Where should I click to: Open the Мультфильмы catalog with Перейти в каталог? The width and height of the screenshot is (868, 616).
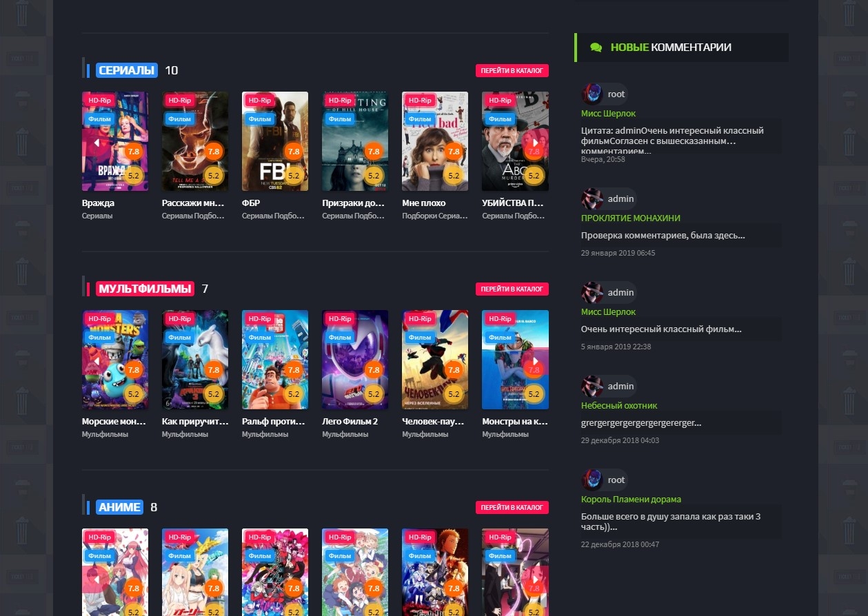(512, 289)
